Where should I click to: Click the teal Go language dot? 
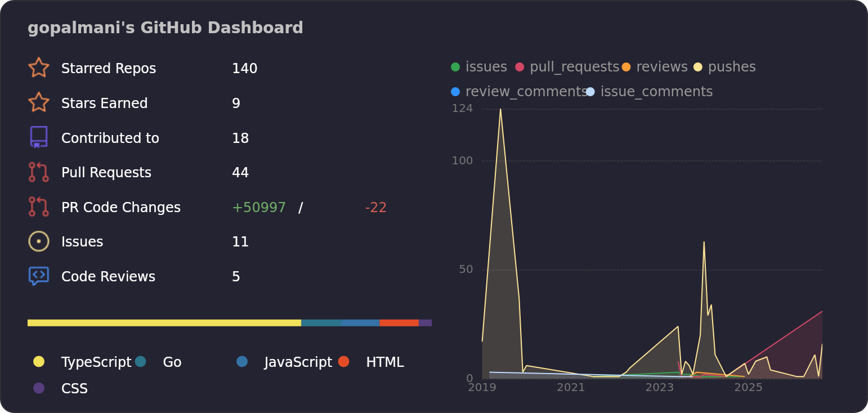click(141, 361)
